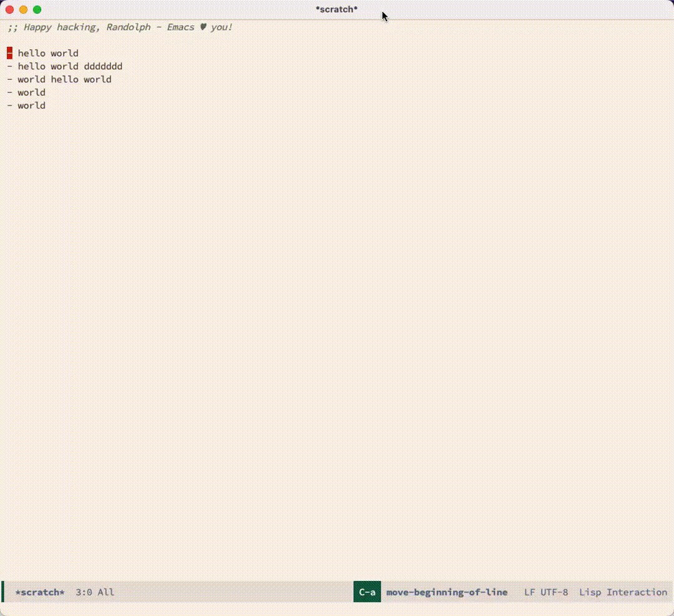The height and width of the screenshot is (616, 674).
Task: Close the Emacs window with red button
Action: coord(10,9)
